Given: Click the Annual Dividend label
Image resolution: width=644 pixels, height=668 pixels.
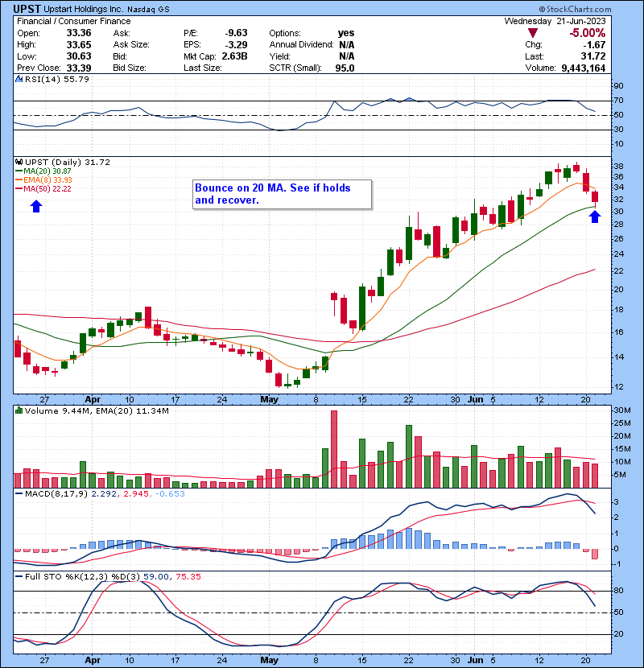Looking at the screenshot, I should click(301, 44).
